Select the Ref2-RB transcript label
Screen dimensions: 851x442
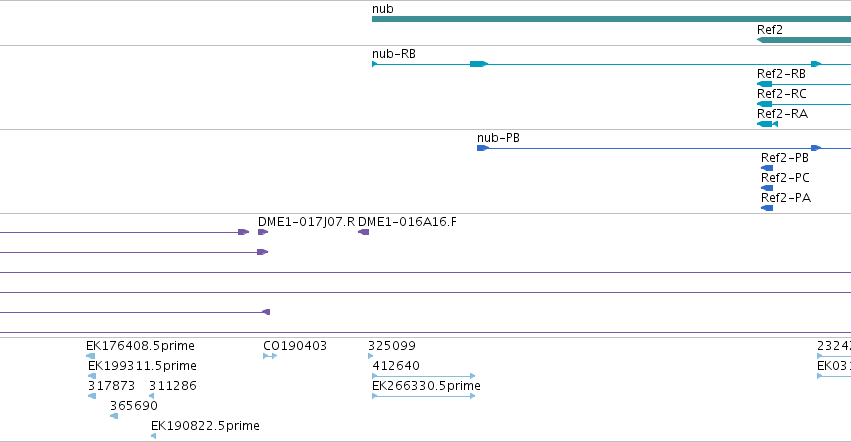(781, 74)
